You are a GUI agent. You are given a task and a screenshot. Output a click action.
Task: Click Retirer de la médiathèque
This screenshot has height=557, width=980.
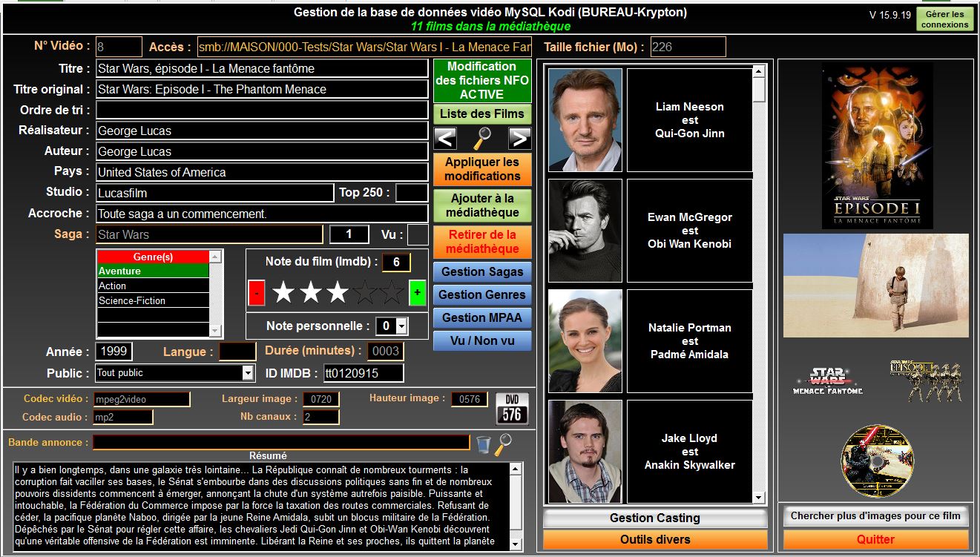(482, 242)
